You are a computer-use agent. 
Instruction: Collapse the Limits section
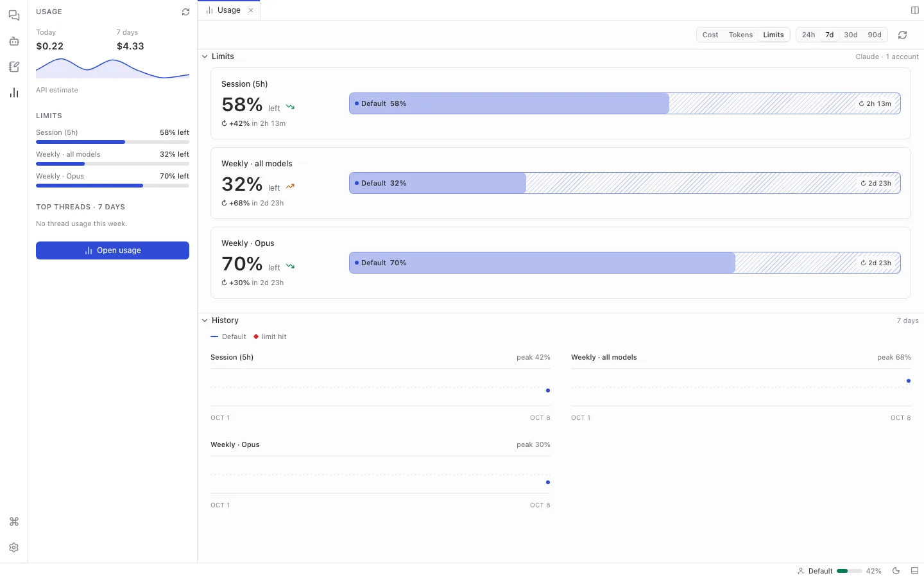pos(205,57)
